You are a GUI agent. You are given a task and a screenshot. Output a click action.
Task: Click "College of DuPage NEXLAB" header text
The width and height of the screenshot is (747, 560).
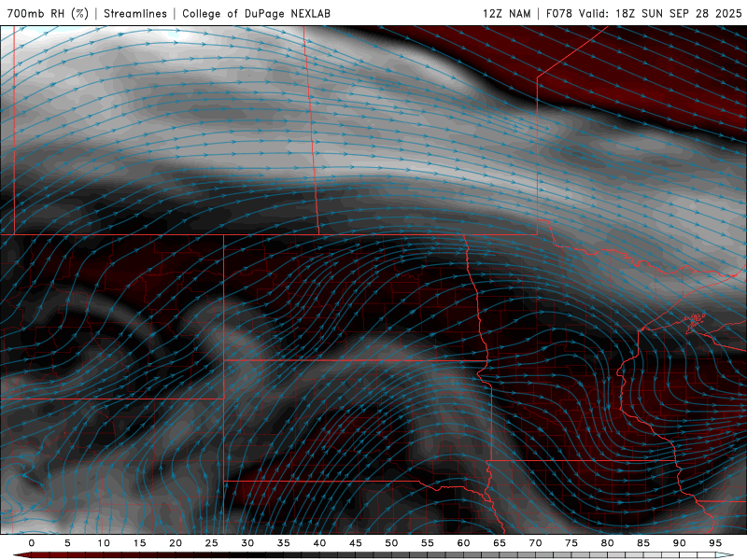[256, 13]
